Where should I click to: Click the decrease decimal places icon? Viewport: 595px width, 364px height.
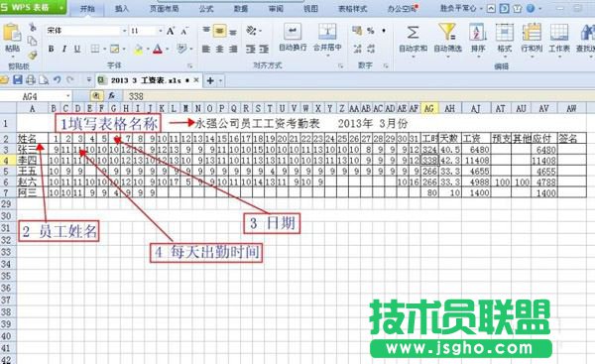[371, 49]
